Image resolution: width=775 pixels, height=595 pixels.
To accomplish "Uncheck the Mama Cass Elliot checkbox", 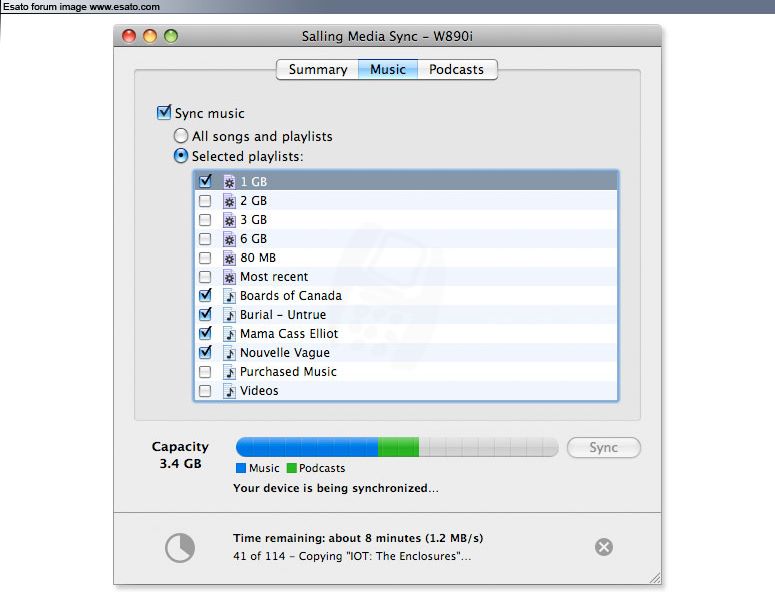I will tap(205, 334).
